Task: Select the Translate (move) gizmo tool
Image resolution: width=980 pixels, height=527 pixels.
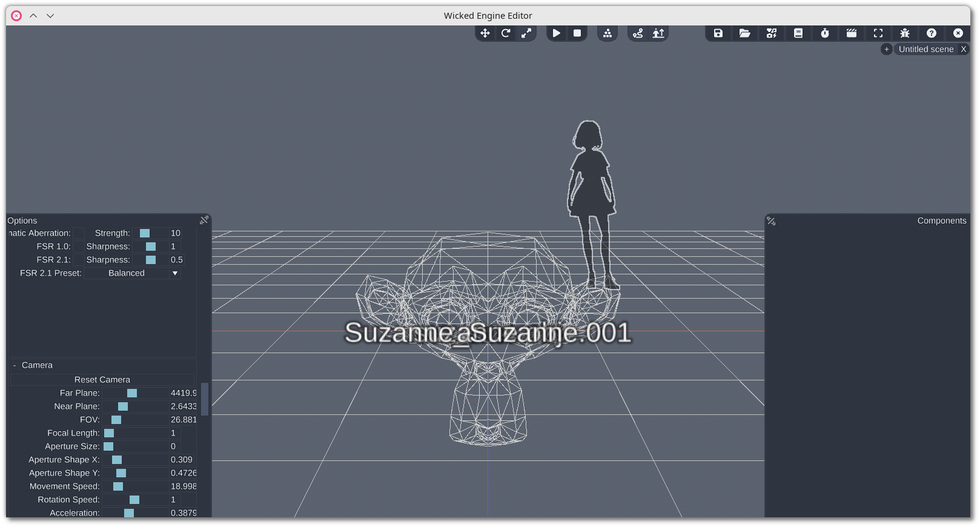Action: 485,33
